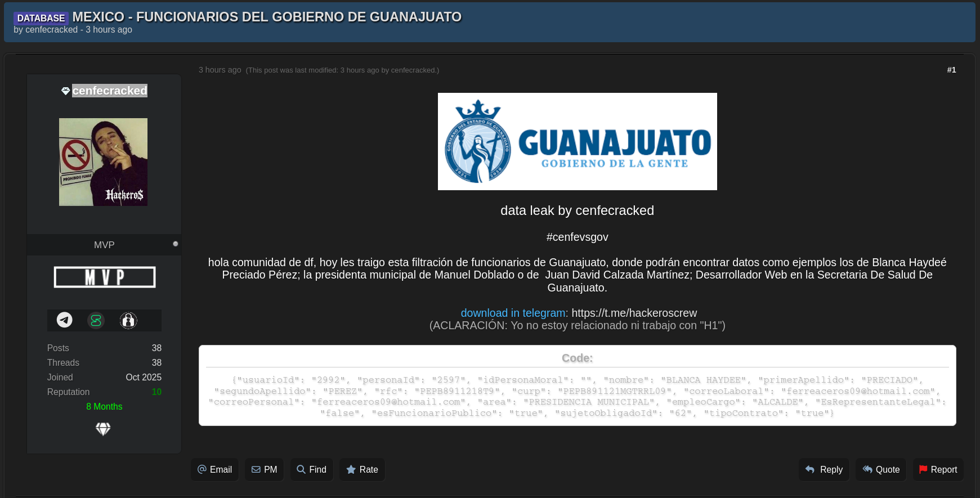Click the ACLARACIÓN disclaimer line

tap(577, 325)
